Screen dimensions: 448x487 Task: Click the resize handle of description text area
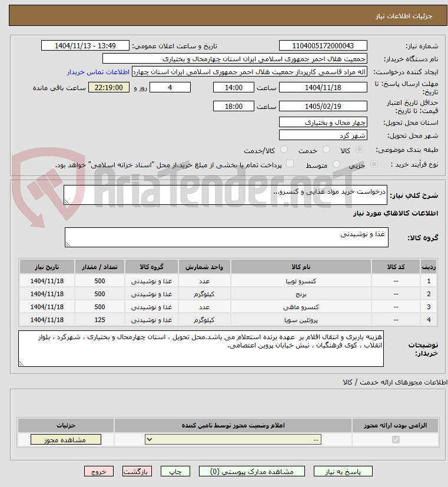pyautogui.click(x=67, y=202)
